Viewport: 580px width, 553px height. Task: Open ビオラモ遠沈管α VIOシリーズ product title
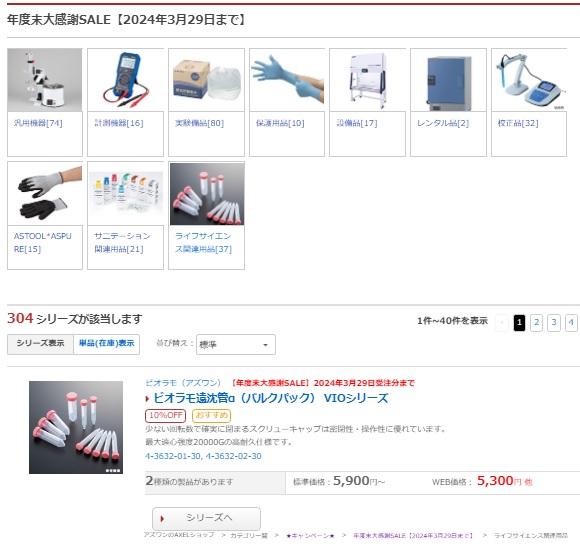(270, 398)
